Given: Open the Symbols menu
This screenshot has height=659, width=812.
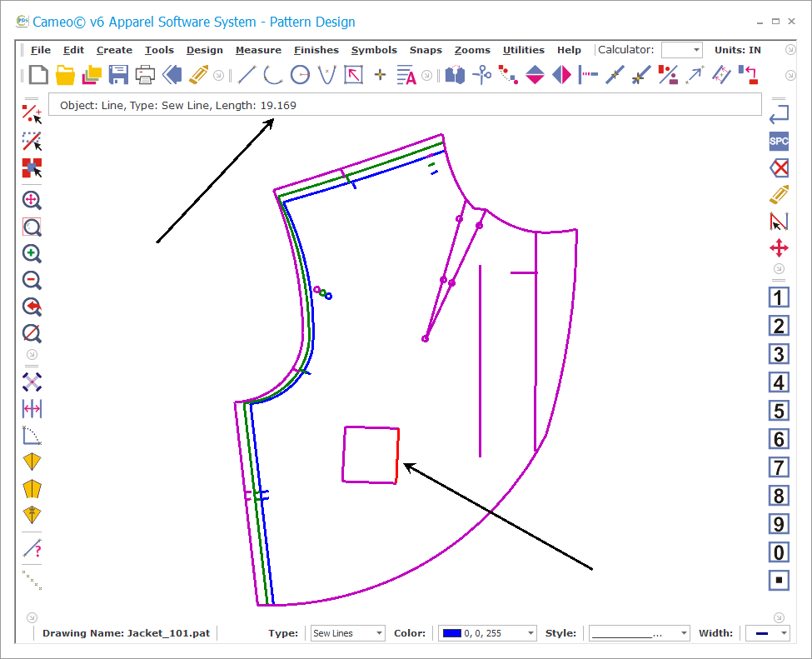Looking at the screenshot, I should (x=374, y=50).
